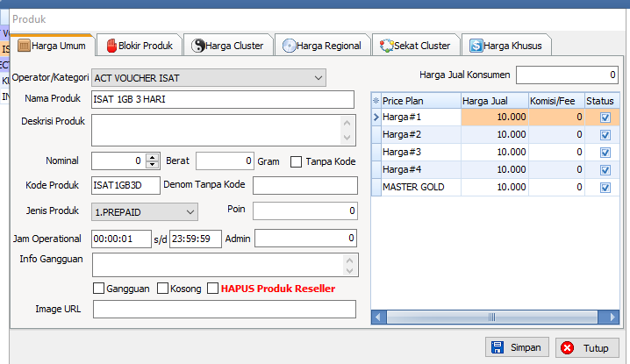
Task: Switch to the Harga Cluster tab
Action: coord(228,46)
